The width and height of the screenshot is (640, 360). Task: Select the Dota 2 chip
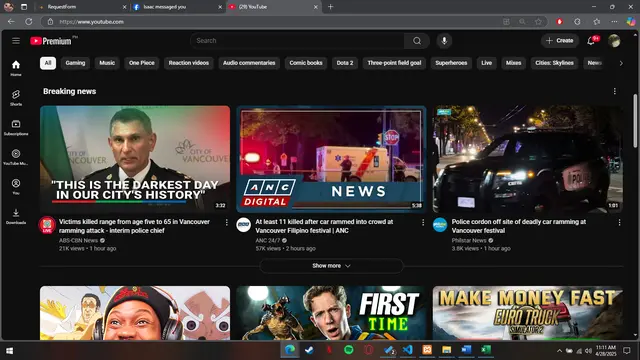pos(345,63)
